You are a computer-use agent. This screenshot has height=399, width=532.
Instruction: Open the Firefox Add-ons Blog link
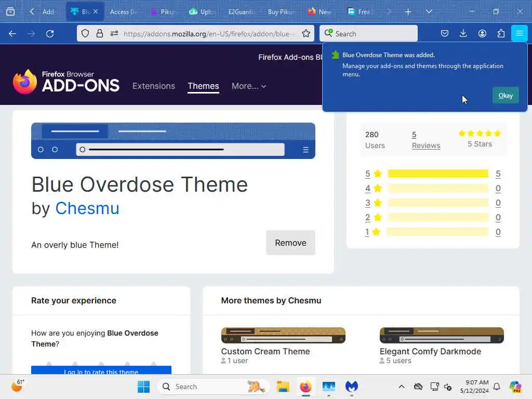[290, 57]
